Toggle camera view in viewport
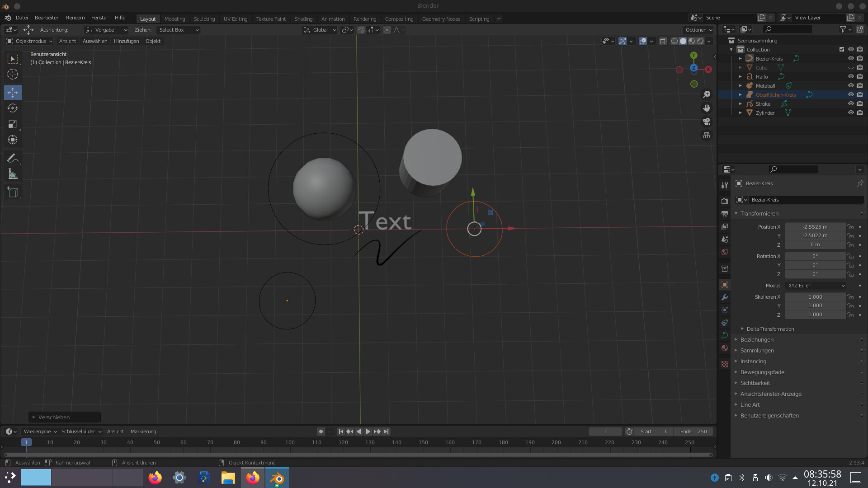 [x=707, y=122]
